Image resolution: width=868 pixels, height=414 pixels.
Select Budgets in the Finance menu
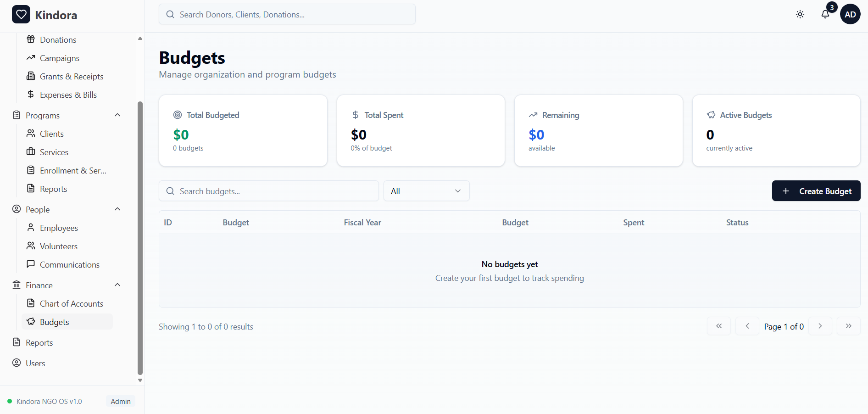[x=67, y=322]
